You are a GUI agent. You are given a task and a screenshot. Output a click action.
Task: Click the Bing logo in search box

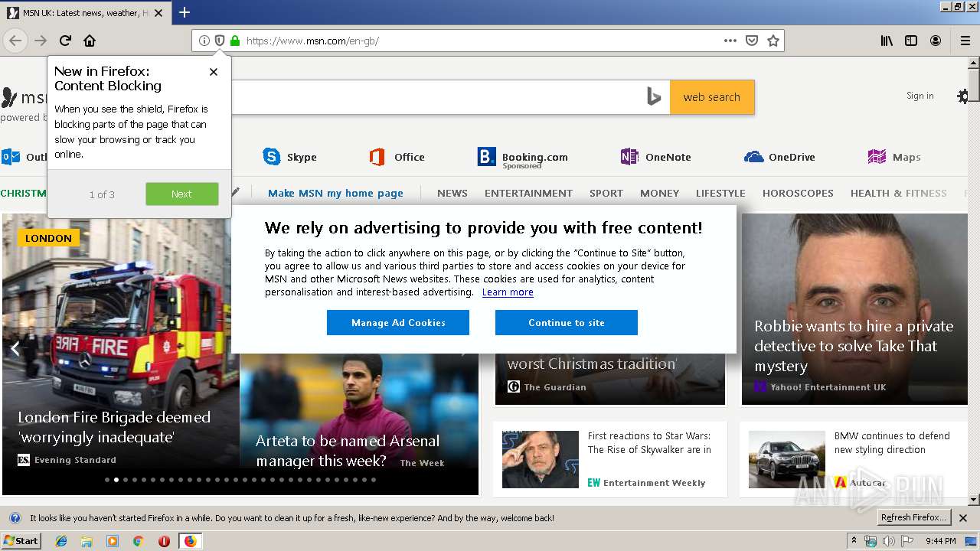[653, 97]
